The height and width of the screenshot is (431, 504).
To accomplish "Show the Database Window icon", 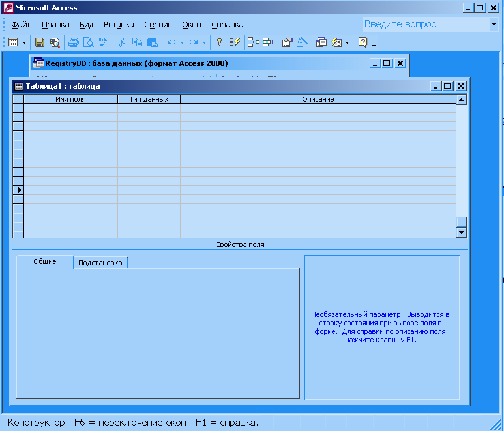I will point(321,42).
